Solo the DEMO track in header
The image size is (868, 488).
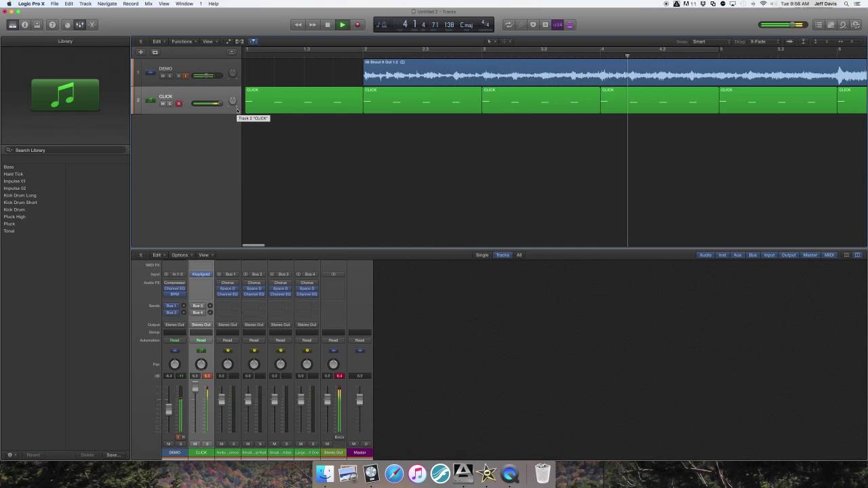[170, 75]
